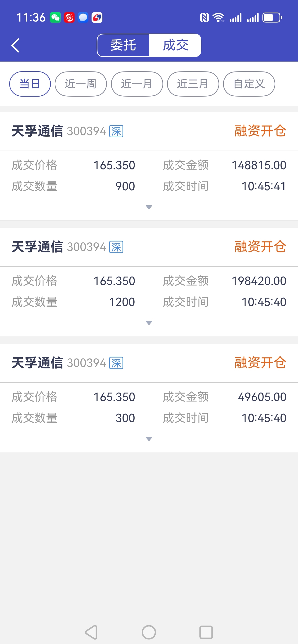Tap 融资开仓 label on third trade

coord(260,363)
